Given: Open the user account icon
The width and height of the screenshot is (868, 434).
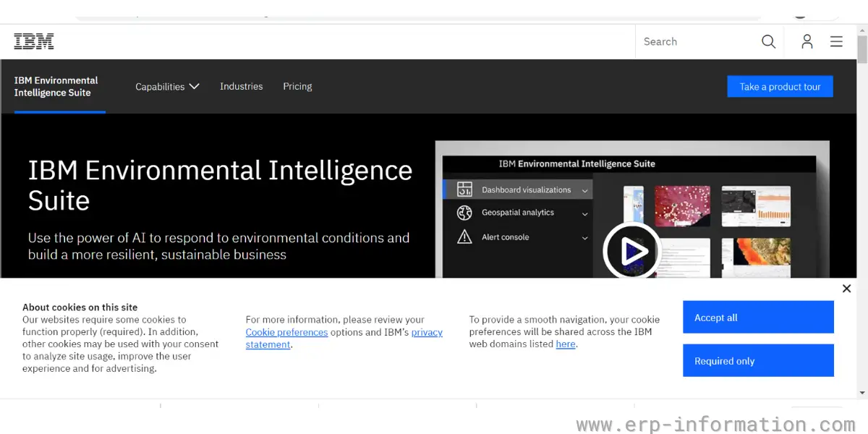Looking at the screenshot, I should tap(807, 42).
